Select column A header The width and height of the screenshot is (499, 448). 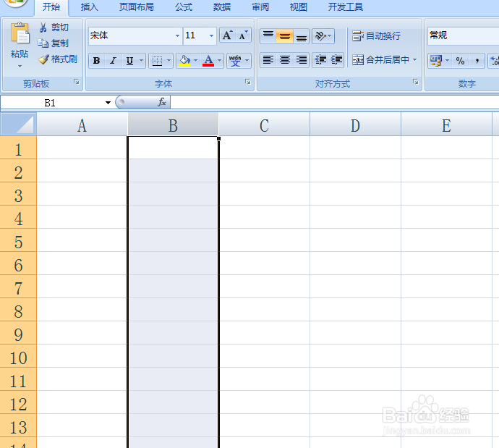tap(82, 124)
